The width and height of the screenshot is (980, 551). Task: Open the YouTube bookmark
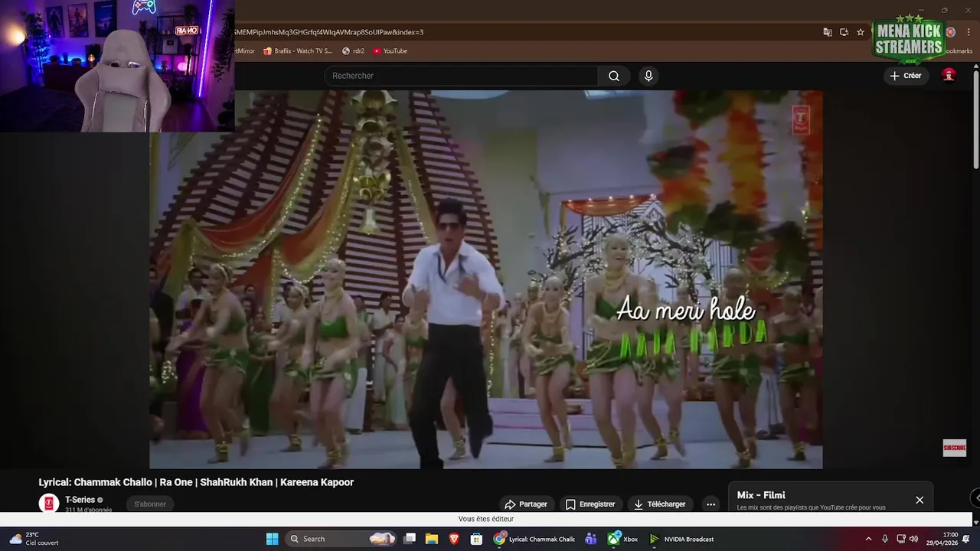pyautogui.click(x=390, y=51)
